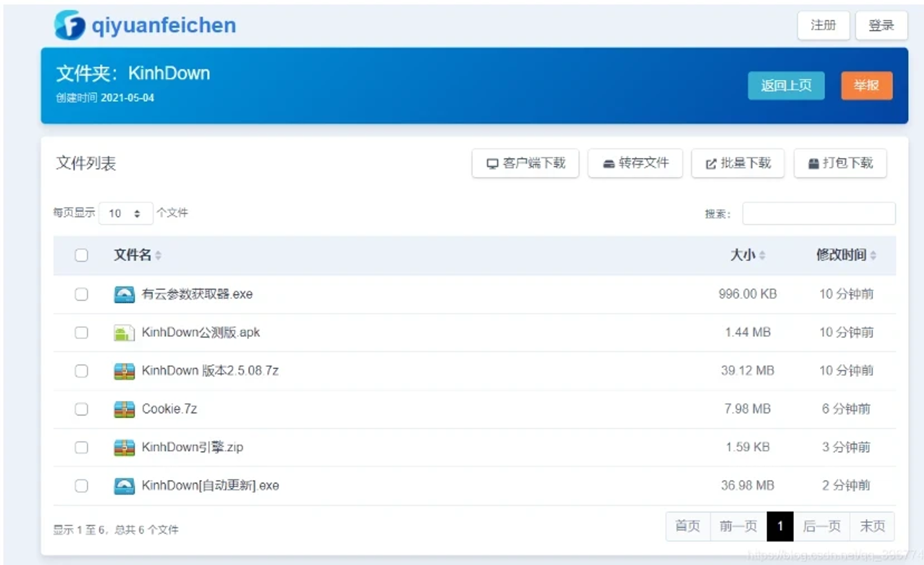Go to 末页 last page
The width and height of the screenshot is (924, 565).
(x=872, y=526)
